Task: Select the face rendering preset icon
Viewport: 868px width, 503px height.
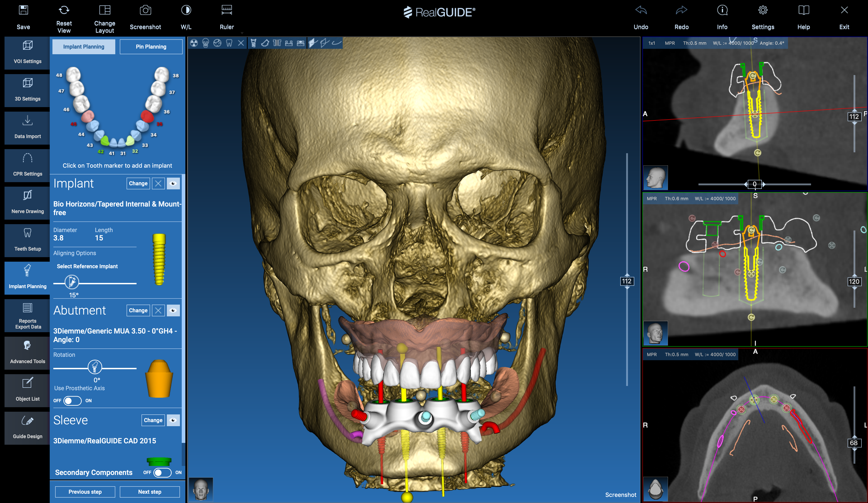Action: point(217,43)
